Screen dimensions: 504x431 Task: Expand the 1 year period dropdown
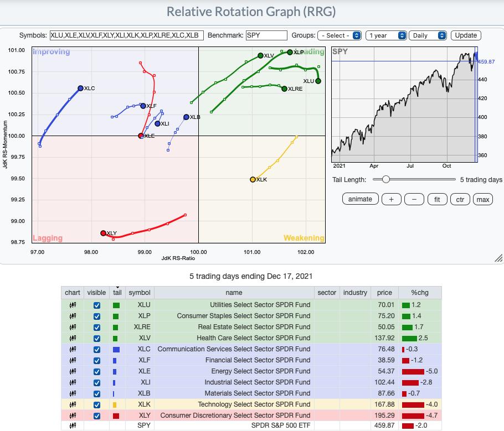pyautogui.click(x=387, y=35)
